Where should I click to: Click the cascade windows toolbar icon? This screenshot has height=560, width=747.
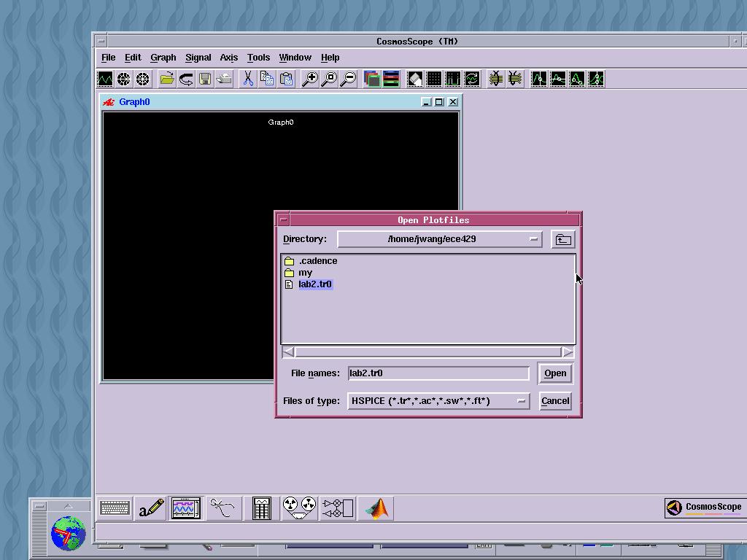[372, 79]
